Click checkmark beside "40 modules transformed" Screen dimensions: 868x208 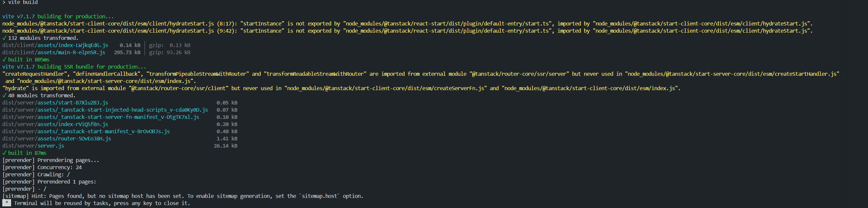tap(4, 95)
